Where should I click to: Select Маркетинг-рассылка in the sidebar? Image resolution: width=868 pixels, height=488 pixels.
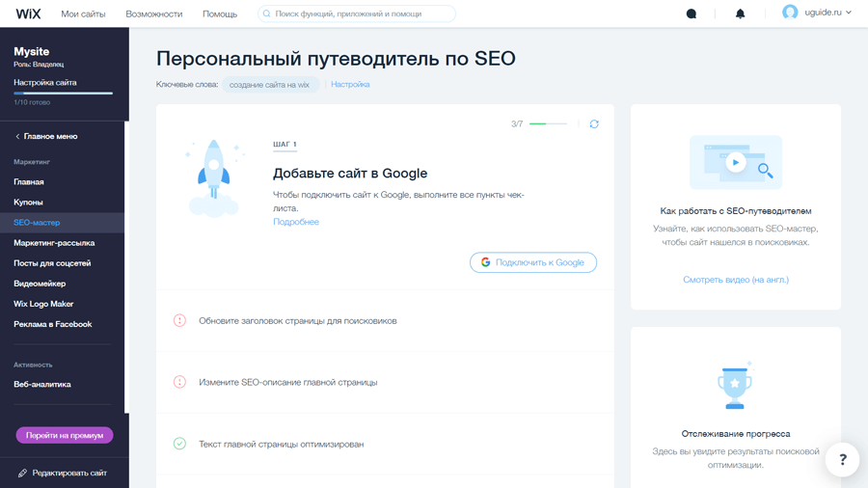coord(54,243)
